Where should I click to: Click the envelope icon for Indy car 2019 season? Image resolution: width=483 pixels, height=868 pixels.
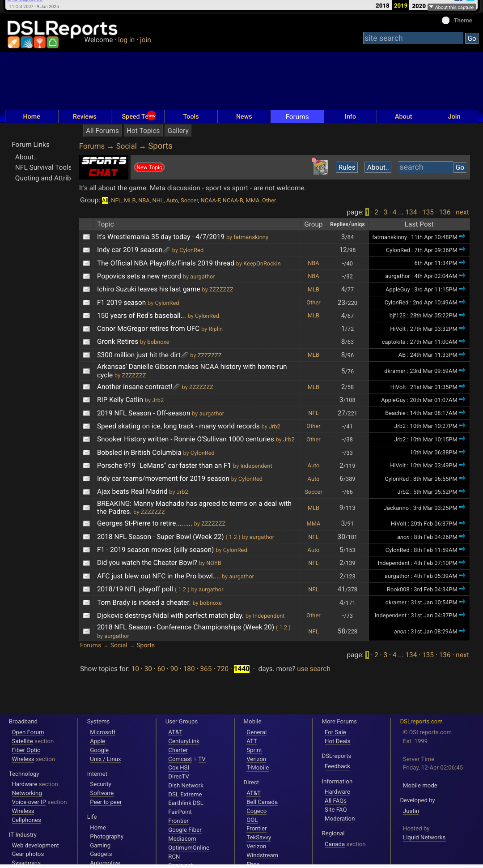click(86, 250)
